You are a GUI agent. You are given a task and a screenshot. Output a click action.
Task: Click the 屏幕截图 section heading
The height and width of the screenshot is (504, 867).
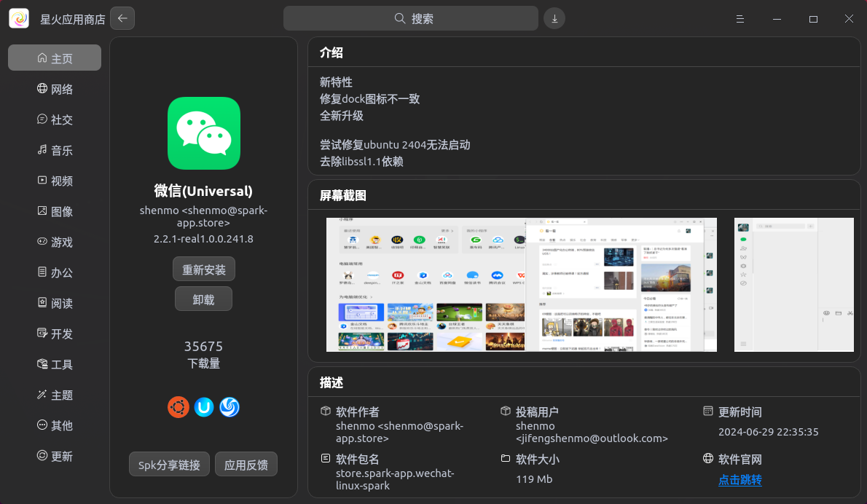(x=343, y=195)
